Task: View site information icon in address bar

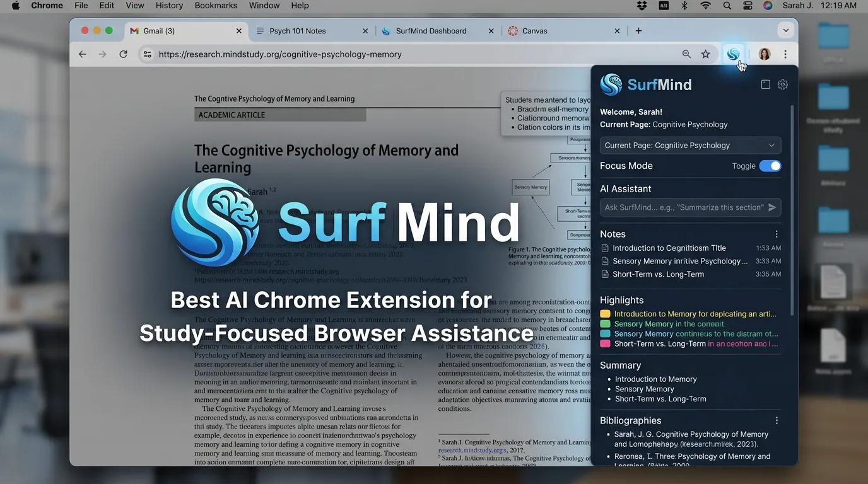Action: pos(147,54)
